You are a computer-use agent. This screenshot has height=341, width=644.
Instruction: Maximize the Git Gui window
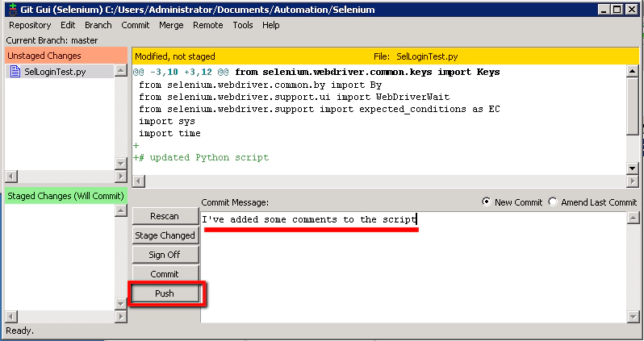coord(617,9)
